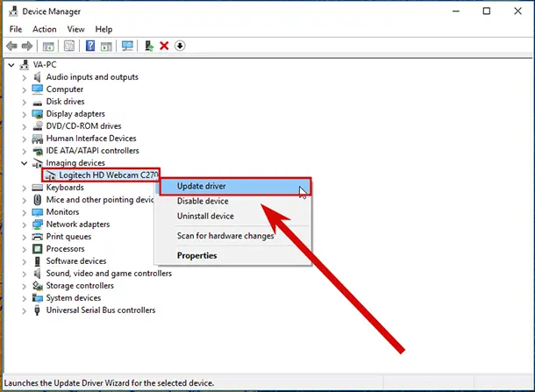Close the Device Manager window

click(x=518, y=11)
